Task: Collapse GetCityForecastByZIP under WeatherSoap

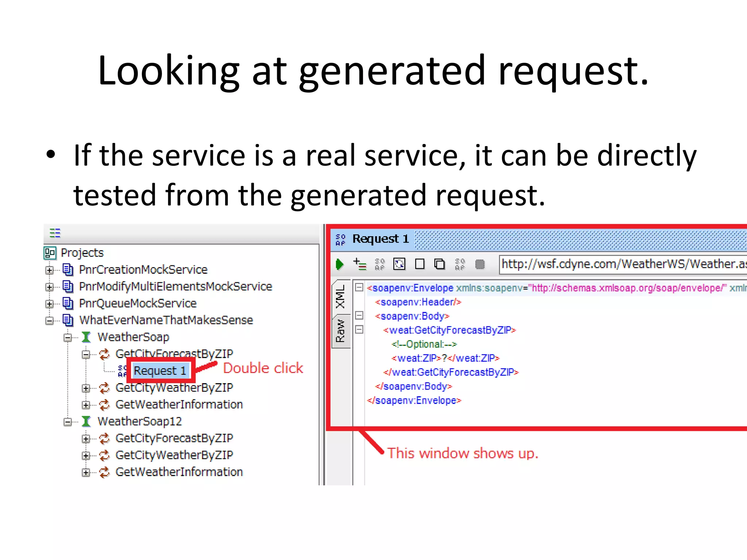Action: (86, 354)
